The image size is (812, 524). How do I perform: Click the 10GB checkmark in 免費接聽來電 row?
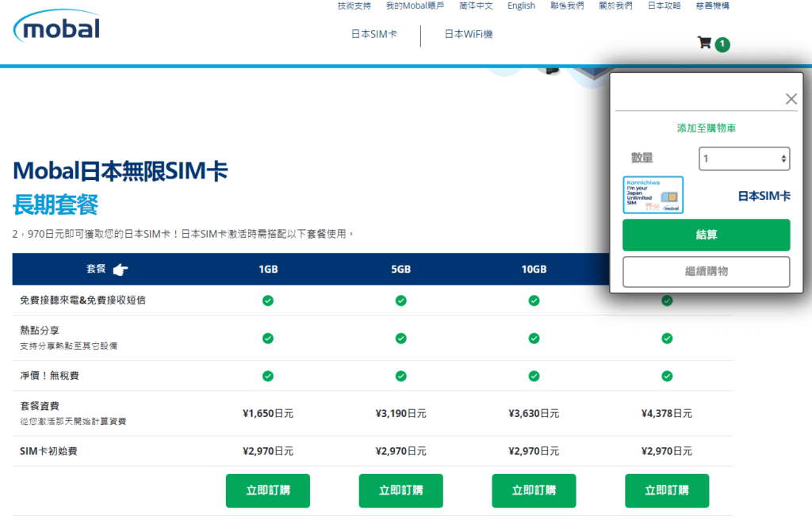(x=534, y=300)
